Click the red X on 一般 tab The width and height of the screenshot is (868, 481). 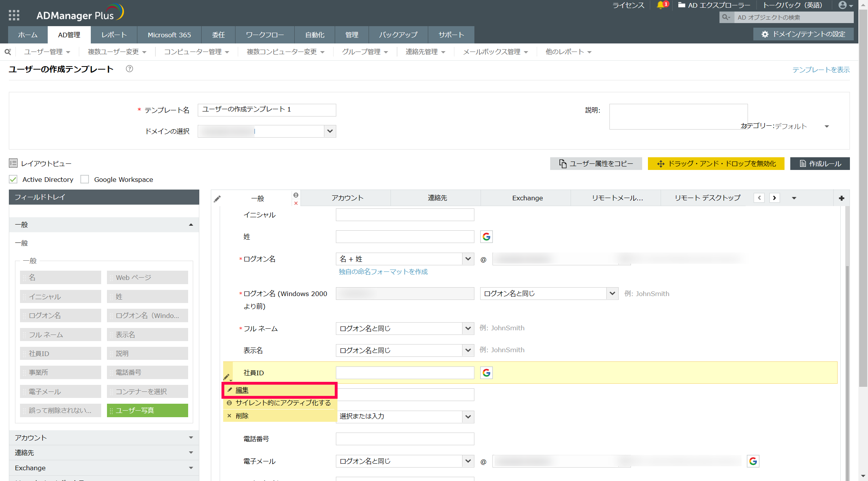[x=296, y=203]
